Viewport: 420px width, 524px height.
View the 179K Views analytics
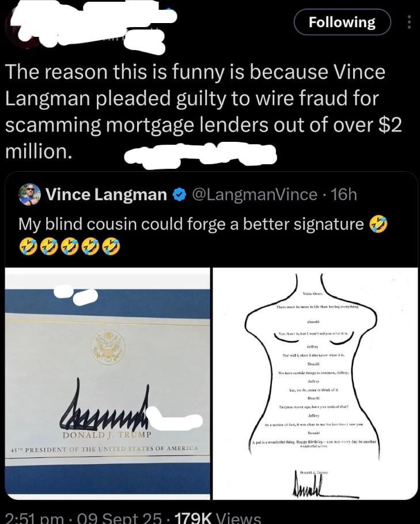(x=217, y=519)
